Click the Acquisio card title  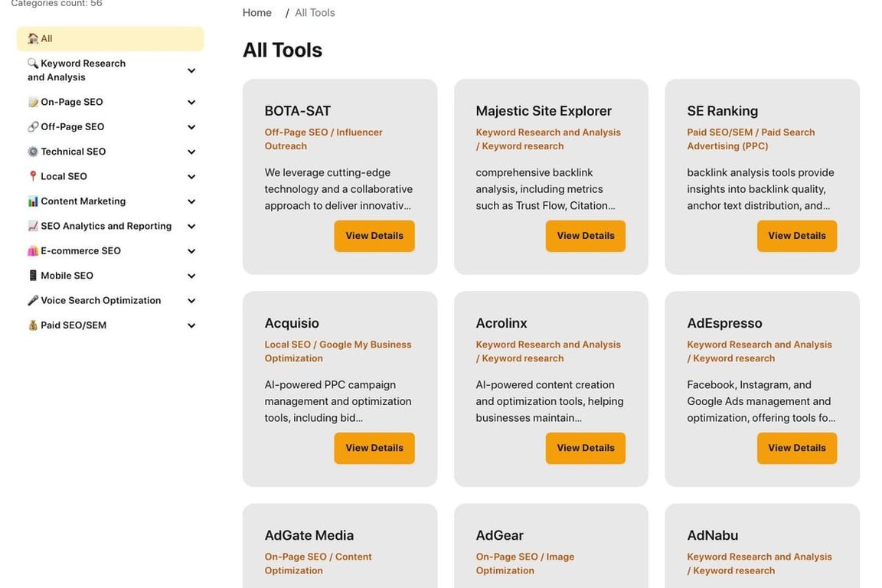click(292, 323)
